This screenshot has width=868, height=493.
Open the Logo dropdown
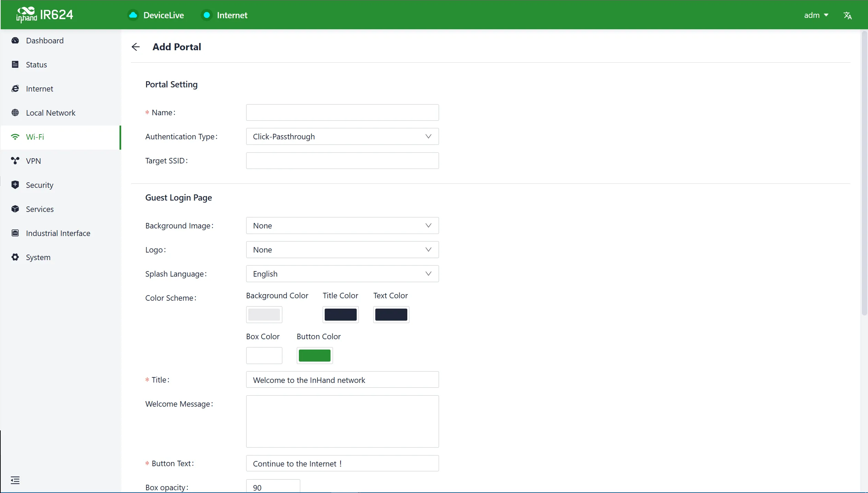[x=342, y=250]
